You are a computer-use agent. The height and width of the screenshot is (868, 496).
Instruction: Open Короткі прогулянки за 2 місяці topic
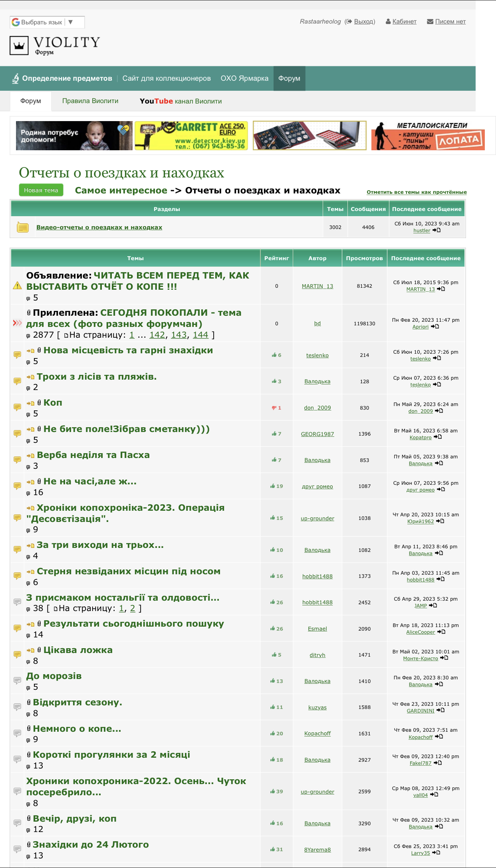(x=111, y=755)
